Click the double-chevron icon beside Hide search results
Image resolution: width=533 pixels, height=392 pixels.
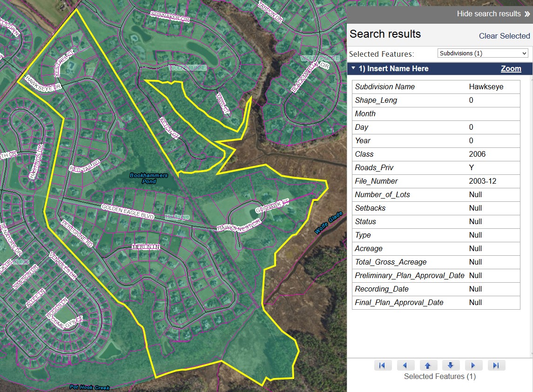pyautogui.click(x=528, y=13)
